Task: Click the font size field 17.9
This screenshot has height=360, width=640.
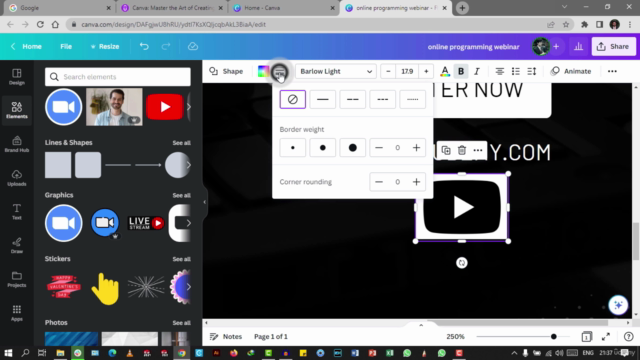Action: 407,71
